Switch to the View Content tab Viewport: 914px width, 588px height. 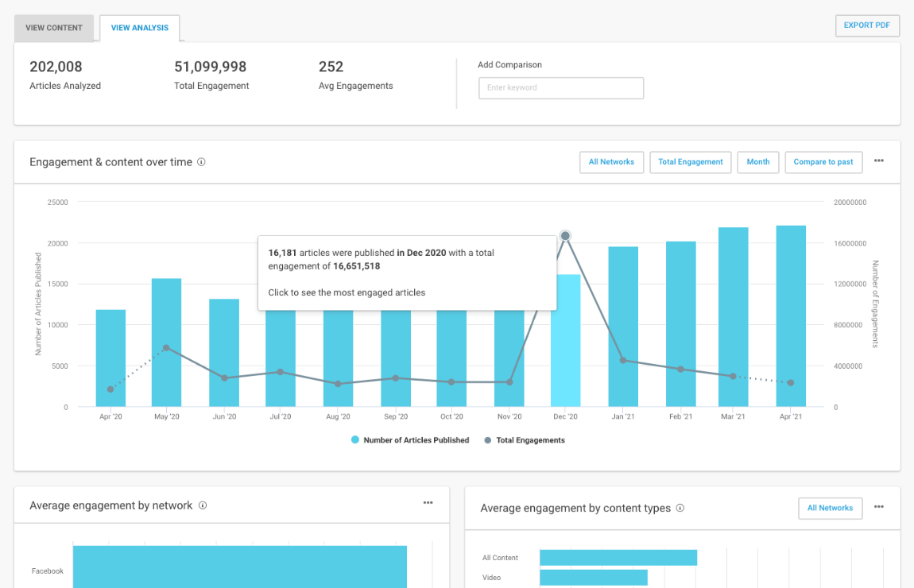point(53,28)
